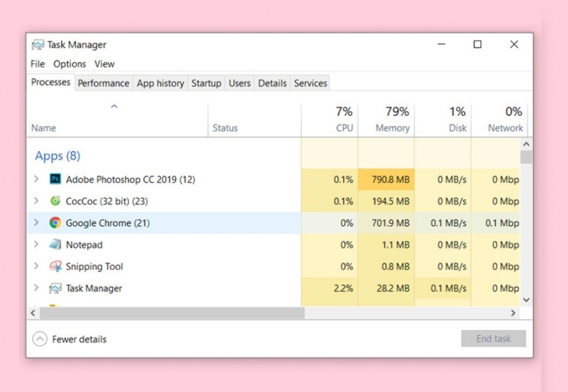
Task: Click the Snipping Tool icon
Action: pos(55,266)
